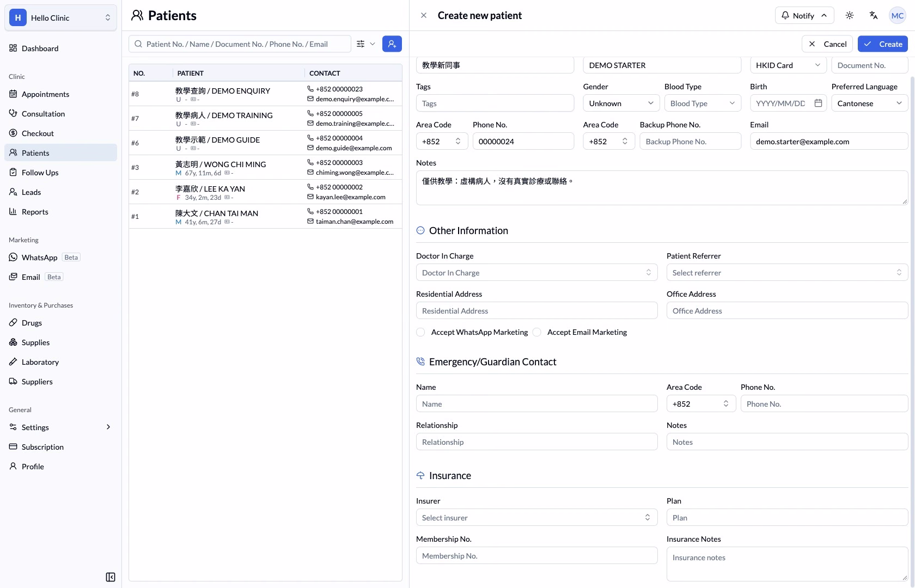Open the Laboratory page
This screenshot has height=588, width=915.
click(x=60, y=362)
